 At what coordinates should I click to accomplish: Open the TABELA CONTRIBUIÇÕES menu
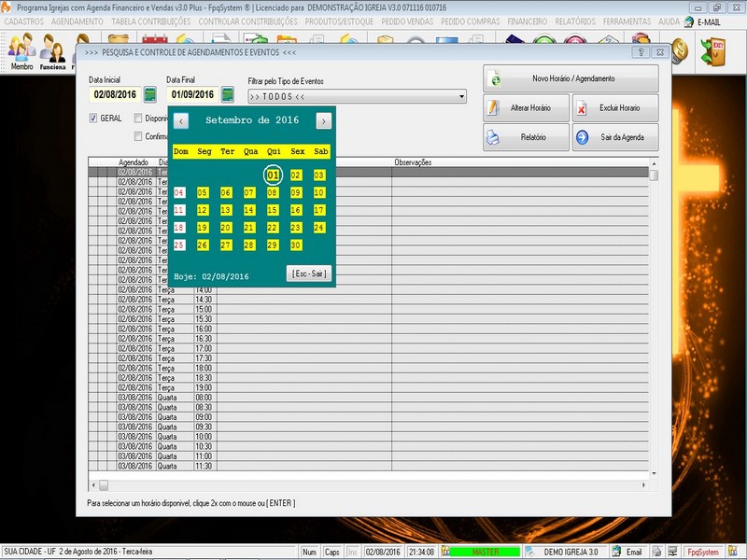pos(151,21)
